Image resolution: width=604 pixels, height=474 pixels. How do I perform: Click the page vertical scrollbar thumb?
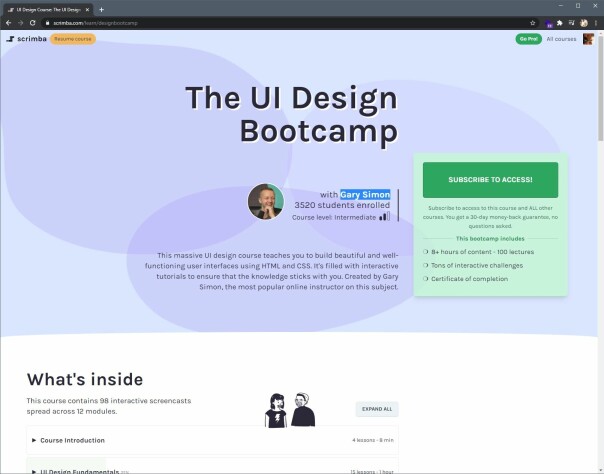click(601, 89)
